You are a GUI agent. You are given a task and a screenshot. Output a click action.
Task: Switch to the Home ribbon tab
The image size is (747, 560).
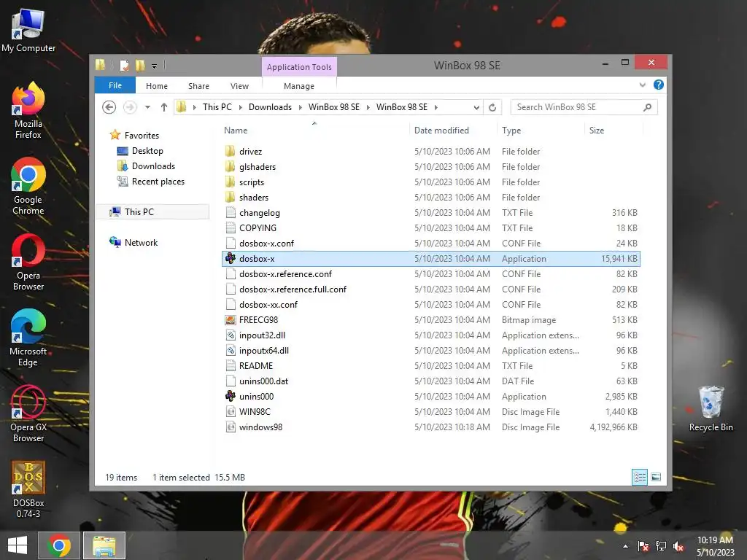(x=157, y=86)
